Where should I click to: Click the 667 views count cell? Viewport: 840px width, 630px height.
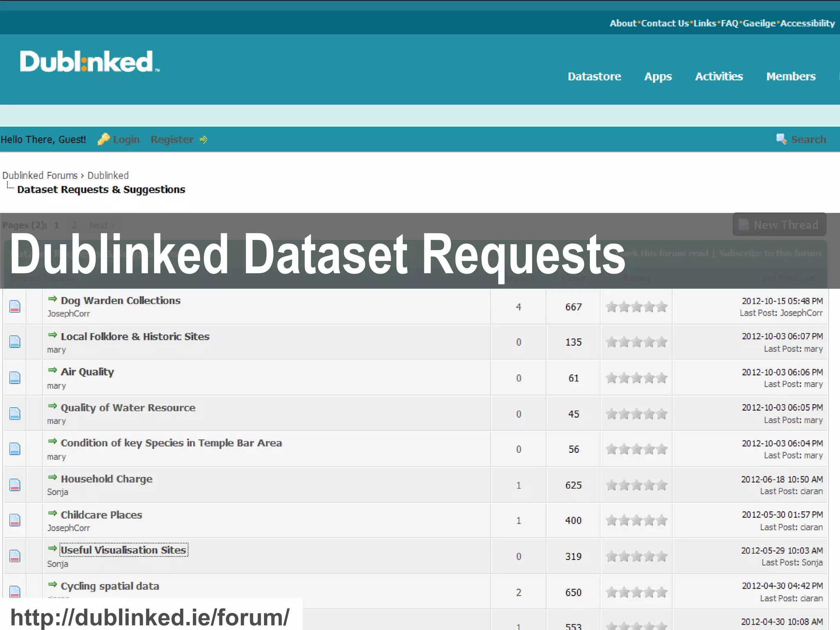point(573,307)
